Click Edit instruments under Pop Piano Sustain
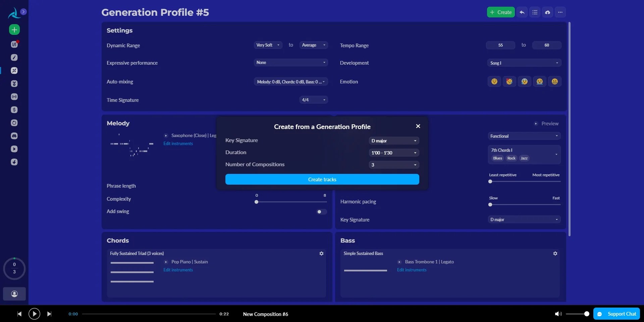This screenshot has height=322, width=644. [x=178, y=270]
